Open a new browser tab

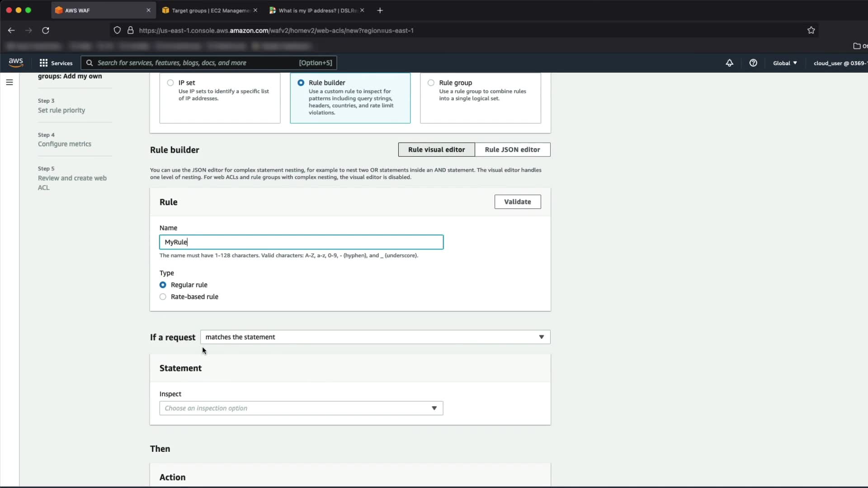coord(380,10)
